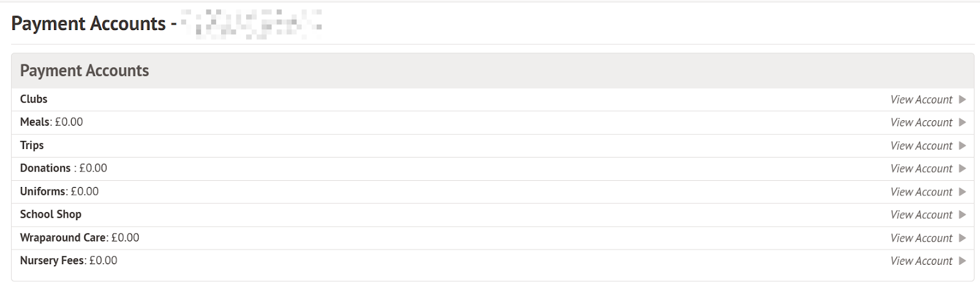The height and width of the screenshot is (301, 980).
Task: Open View Account link for Clubs
Action: coord(921,99)
